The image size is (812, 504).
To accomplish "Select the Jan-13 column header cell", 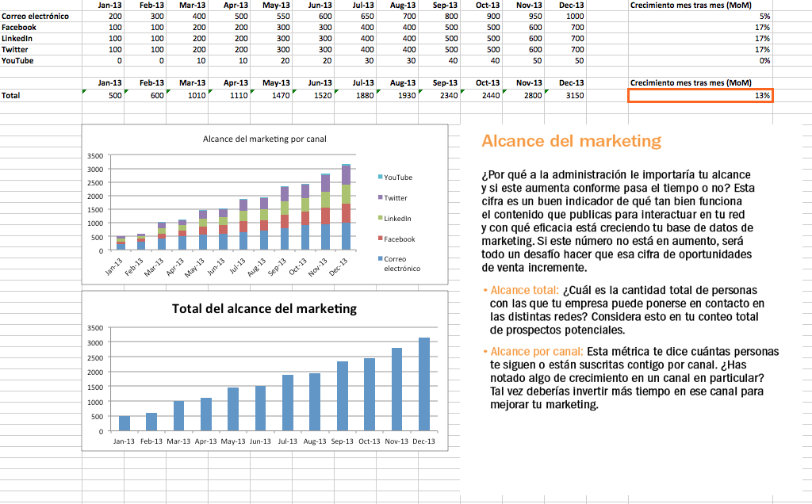I will (106, 5).
